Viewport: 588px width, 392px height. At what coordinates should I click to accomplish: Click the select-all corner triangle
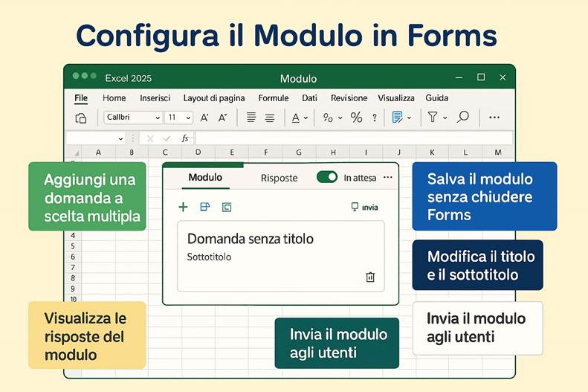click(x=77, y=153)
